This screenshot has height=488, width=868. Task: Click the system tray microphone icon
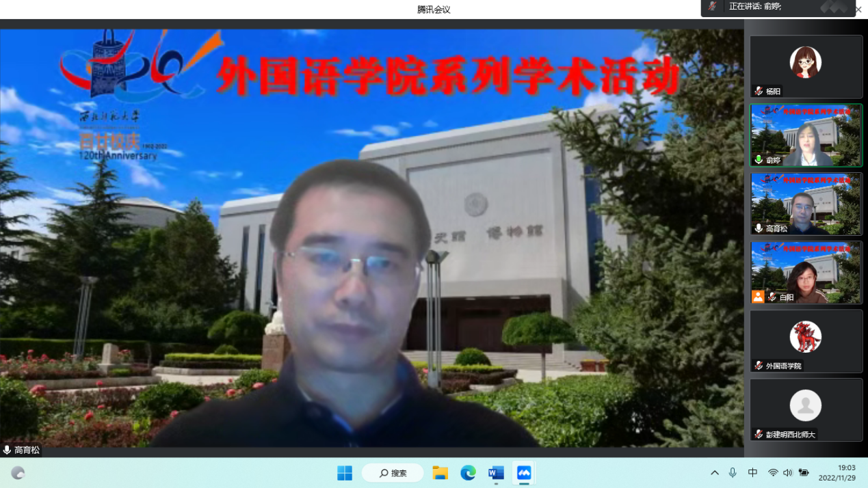(733, 473)
